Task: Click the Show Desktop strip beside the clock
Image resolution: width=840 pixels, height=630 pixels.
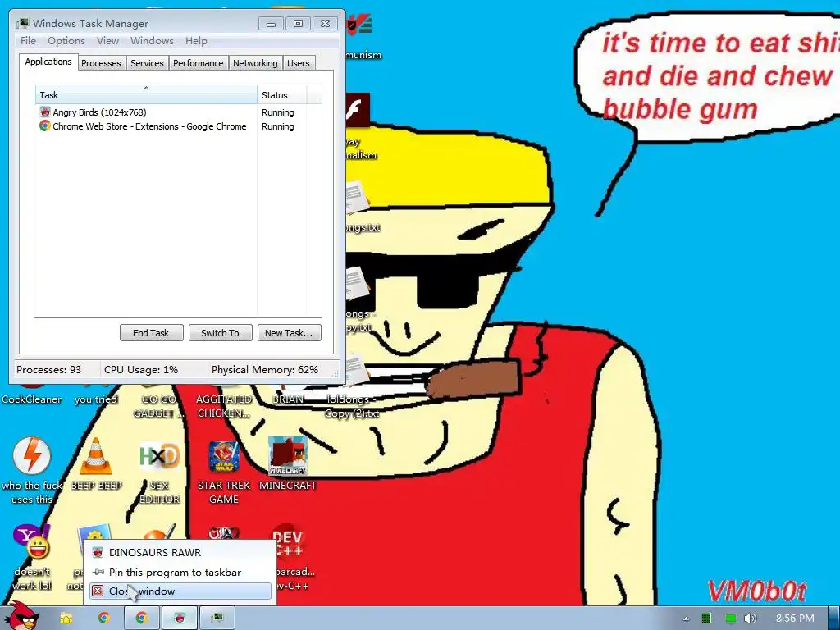Action: (834, 619)
